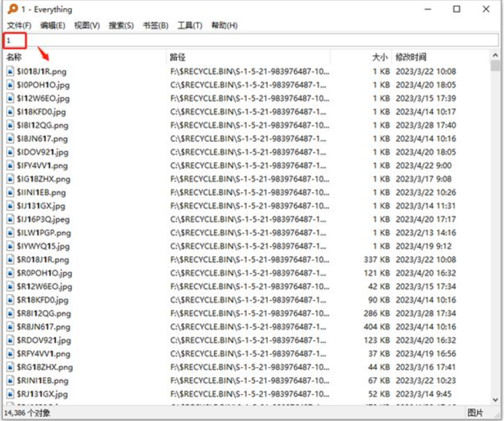
Task: Sort by 修改时间 column header
Action: (x=411, y=57)
